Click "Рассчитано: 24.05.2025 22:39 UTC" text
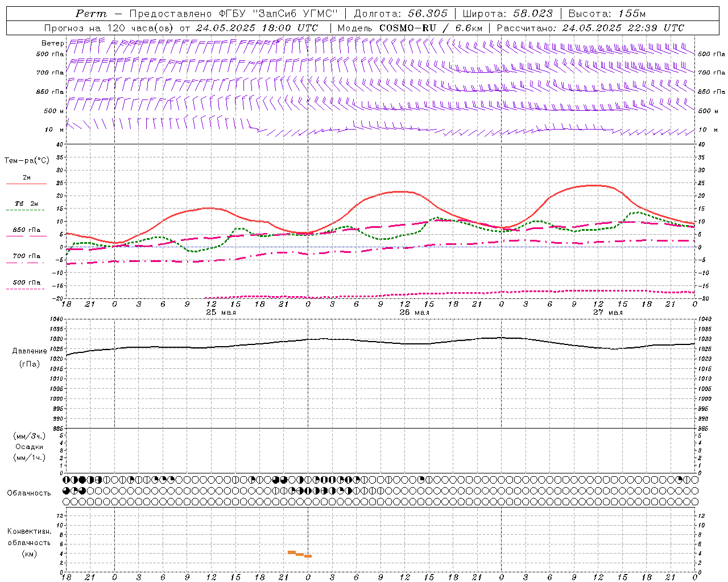The image size is (728, 582). (590, 28)
